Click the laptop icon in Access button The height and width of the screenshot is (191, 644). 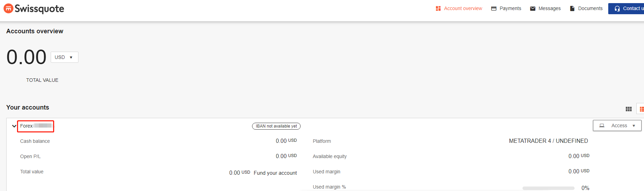coord(602,126)
